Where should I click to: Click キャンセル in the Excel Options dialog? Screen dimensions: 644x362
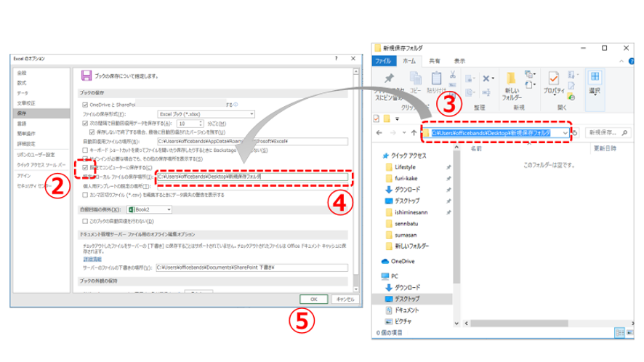point(345,299)
